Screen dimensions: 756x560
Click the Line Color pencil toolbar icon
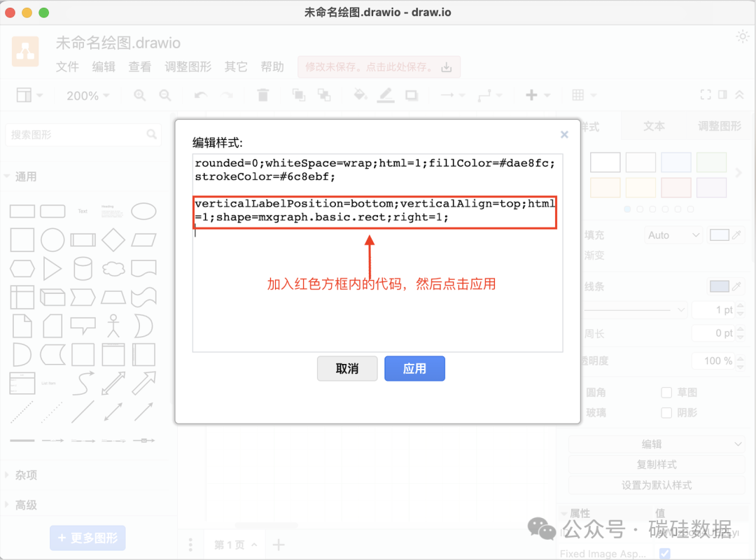386,94
